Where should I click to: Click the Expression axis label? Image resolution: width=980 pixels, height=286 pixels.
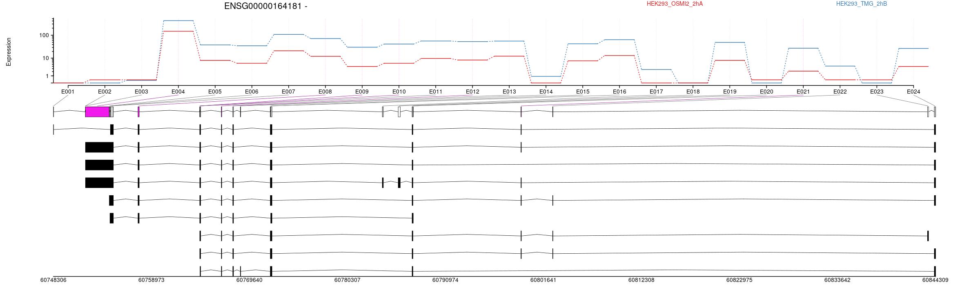9,52
